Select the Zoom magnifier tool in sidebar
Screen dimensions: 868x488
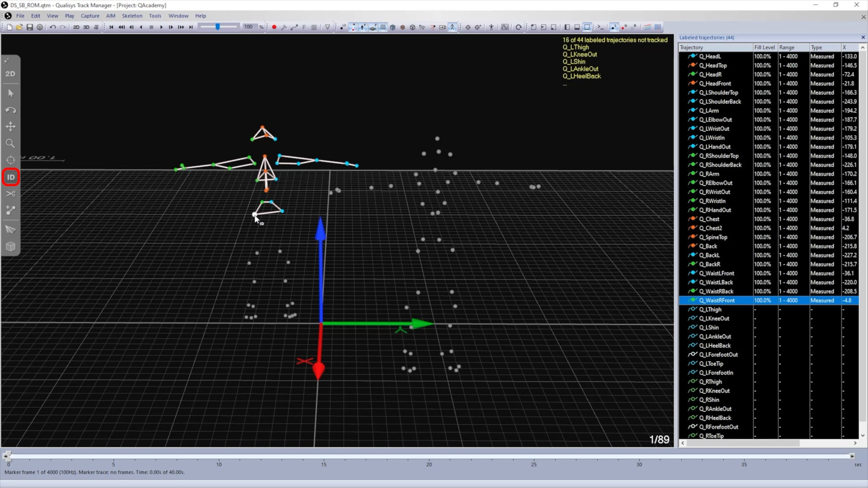[x=10, y=143]
